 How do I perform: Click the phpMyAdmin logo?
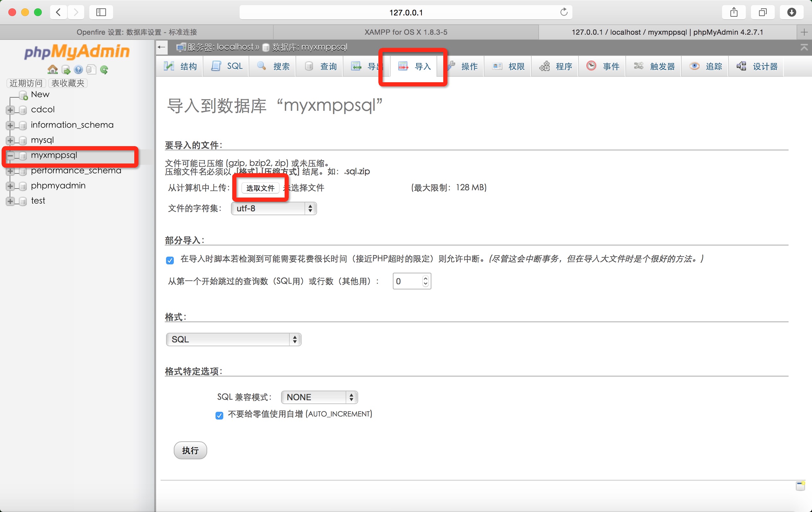click(77, 52)
